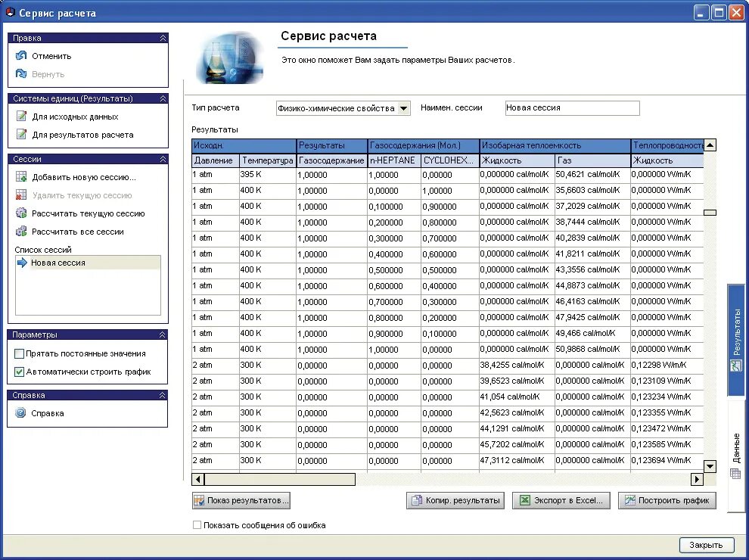Click the Закрыть button
Viewport: 749px width, 560px height.
706,545
